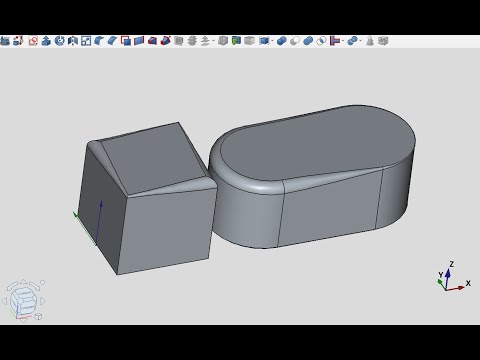This screenshot has width=480, height=360.
Task: Click counter-clockwise rotate arc on view cube
Action: 12,286
